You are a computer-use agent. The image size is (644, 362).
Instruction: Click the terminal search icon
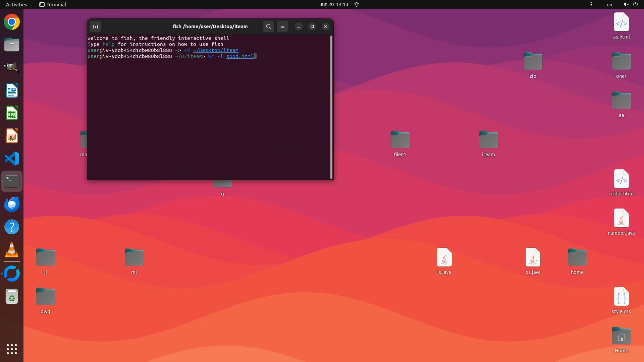point(268,26)
